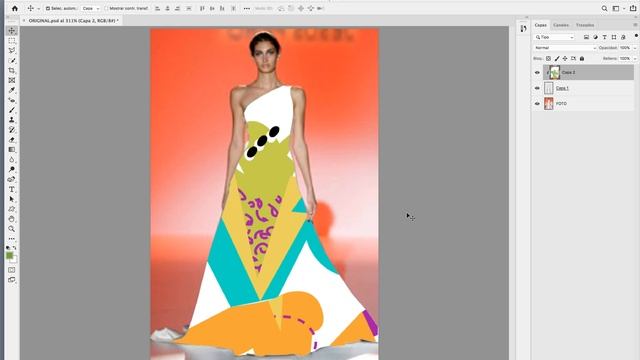
Task: Filter layers by adjustment layers icon
Action: coord(596,37)
